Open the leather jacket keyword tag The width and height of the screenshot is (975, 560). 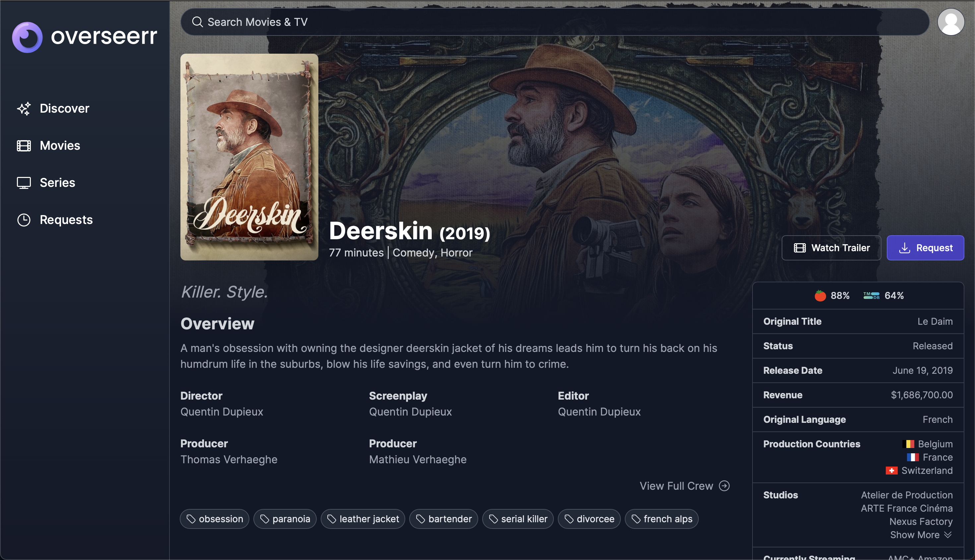point(362,519)
